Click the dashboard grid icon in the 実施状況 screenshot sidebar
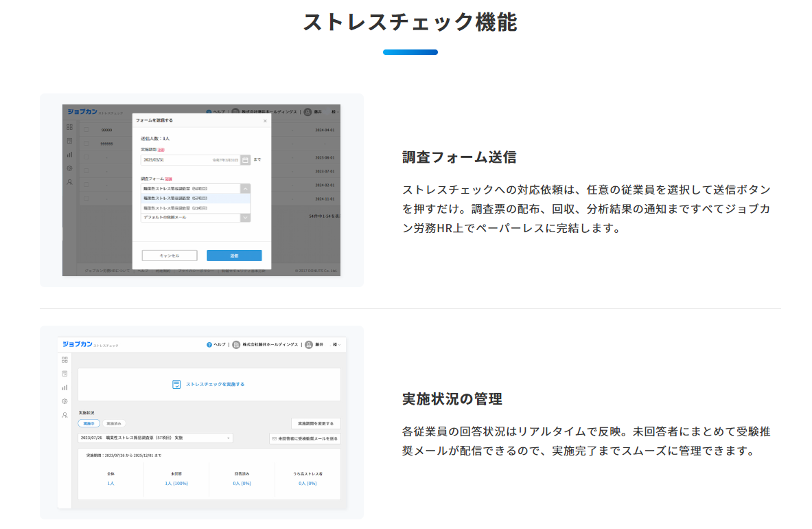The height and width of the screenshot is (529, 812). pos(65,359)
